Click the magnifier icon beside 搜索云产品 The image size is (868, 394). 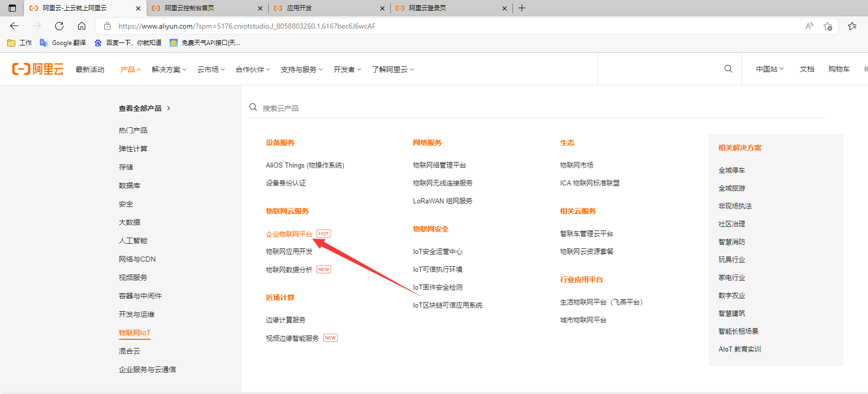tap(253, 107)
